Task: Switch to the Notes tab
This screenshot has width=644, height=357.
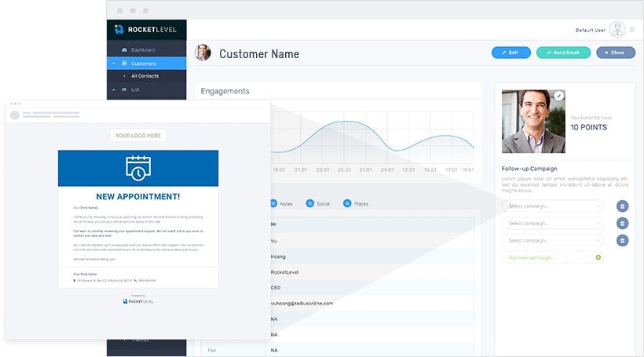Action: 287,204
